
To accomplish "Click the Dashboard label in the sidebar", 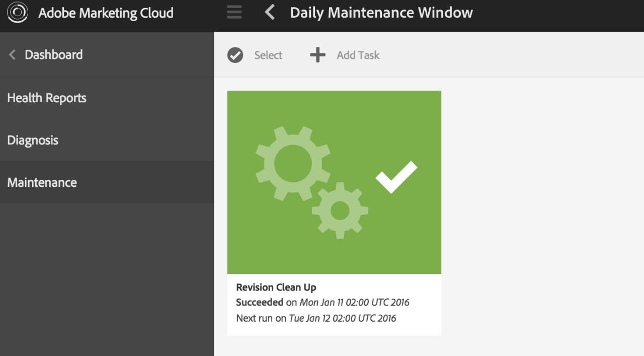I will click(54, 55).
